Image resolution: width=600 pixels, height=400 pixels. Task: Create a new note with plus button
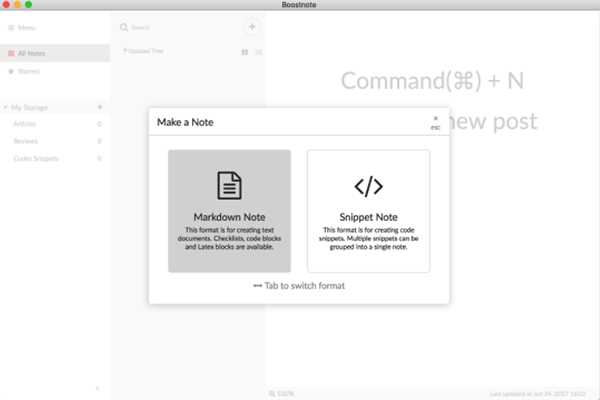(x=252, y=27)
